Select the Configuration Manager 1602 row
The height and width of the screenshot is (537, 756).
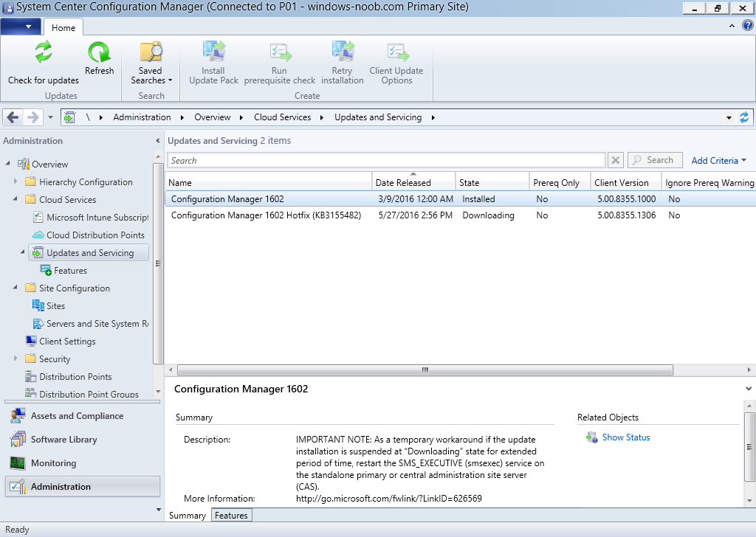tap(461, 199)
